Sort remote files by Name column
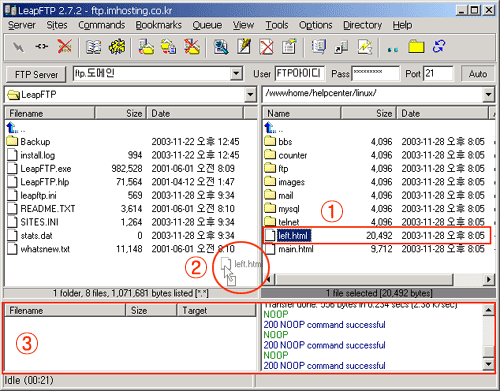Image resolution: width=500 pixels, height=391 pixels. coord(302,113)
